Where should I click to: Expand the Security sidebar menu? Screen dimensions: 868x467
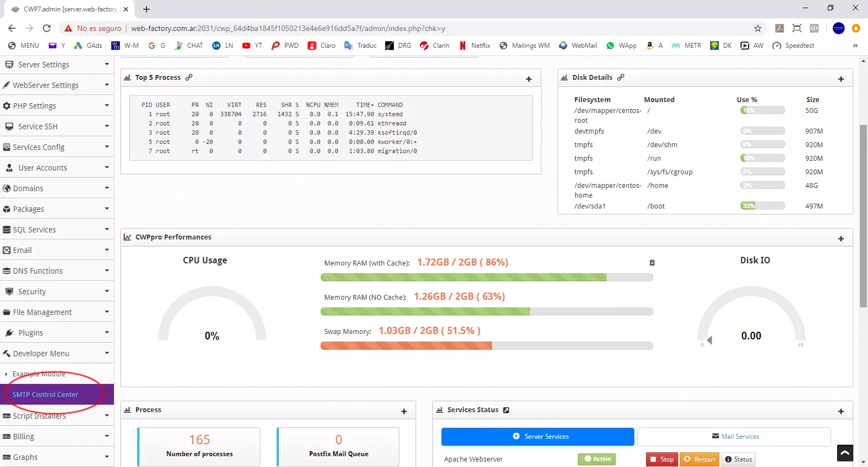(x=56, y=292)
